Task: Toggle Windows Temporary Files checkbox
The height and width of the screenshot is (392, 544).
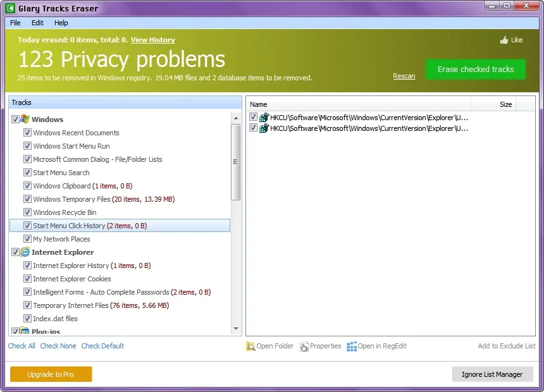Action: click(27, 199)
